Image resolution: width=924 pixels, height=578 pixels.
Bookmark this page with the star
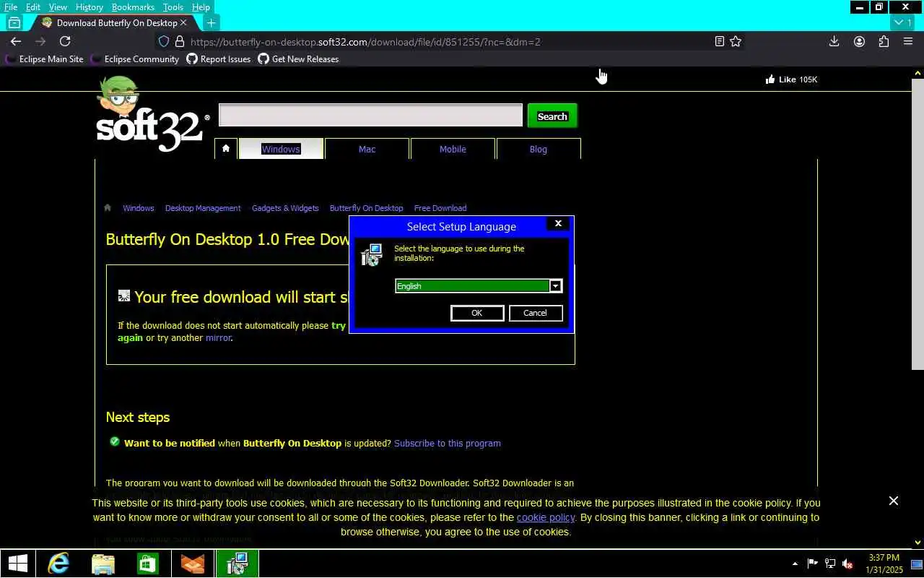[x=736, y=42]
